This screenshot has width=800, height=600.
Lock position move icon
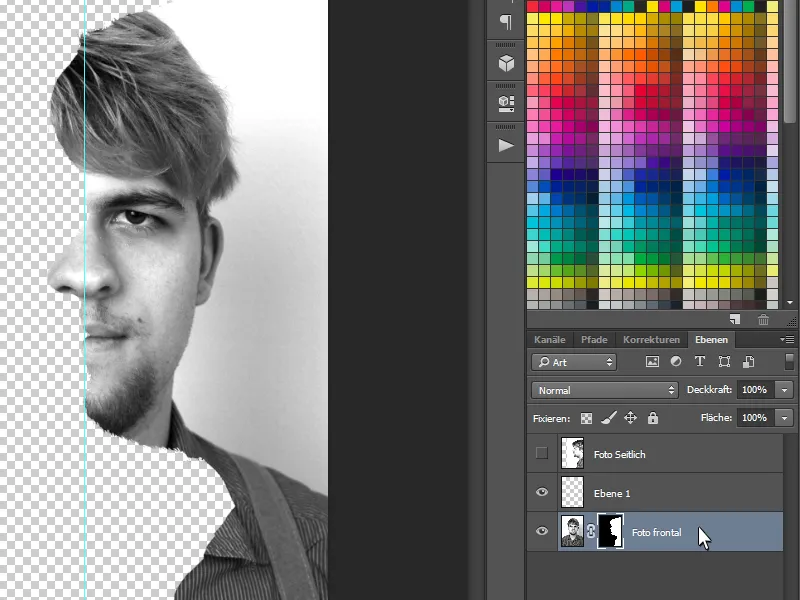coord(630,418)
